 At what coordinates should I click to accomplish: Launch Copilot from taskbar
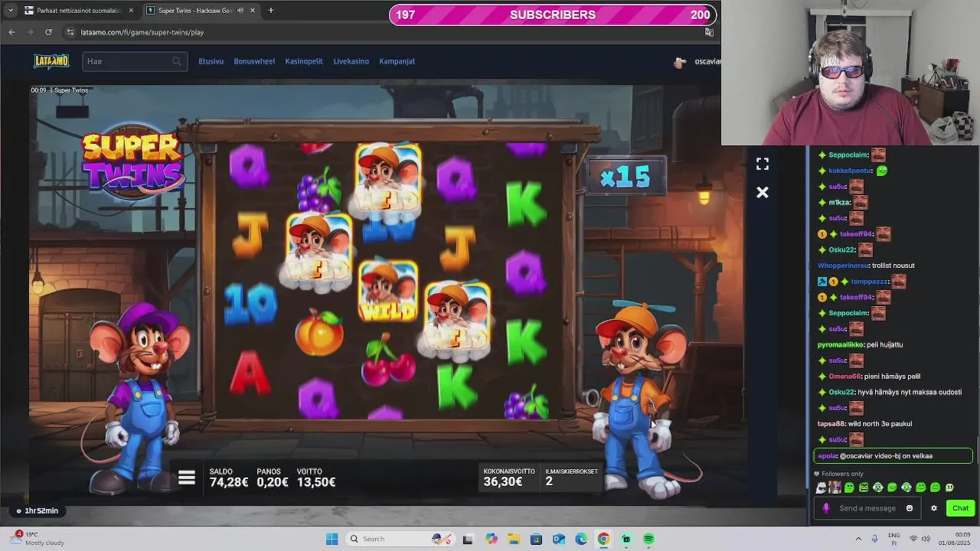(492, 539)
